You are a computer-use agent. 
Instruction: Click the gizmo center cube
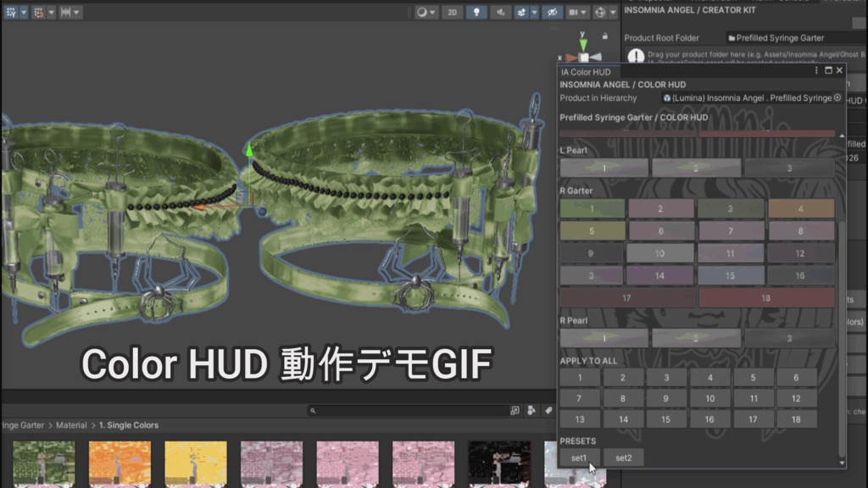[584, 57]
